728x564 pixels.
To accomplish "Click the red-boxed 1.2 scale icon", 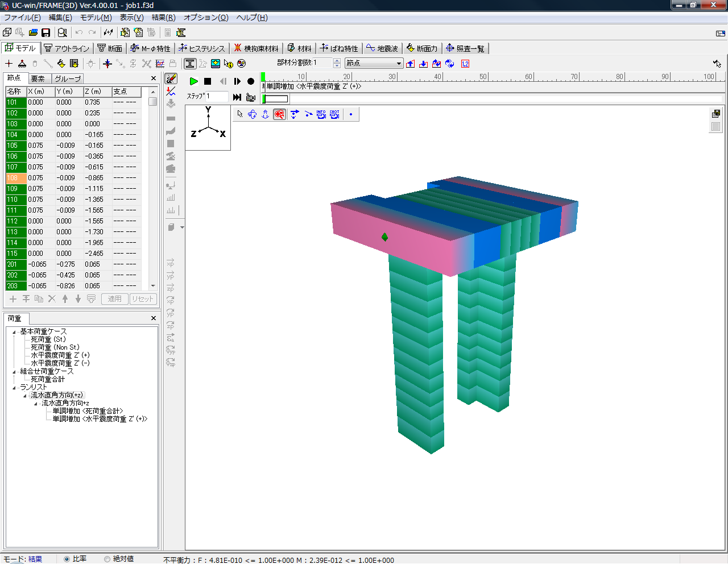I will [465, 64].
